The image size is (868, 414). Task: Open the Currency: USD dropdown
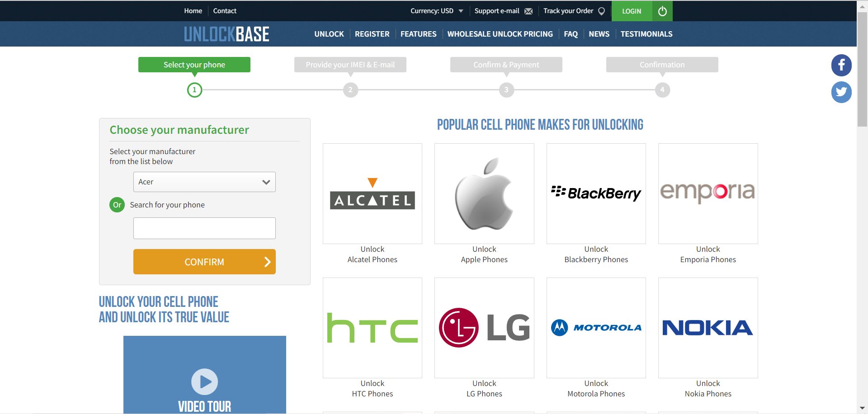pyautogui.click(x=436, y=11)
